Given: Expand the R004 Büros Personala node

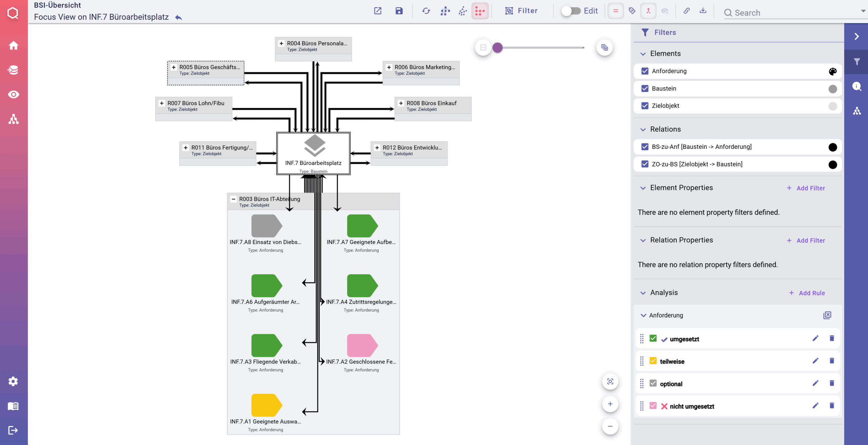Looking at the screenshot, I should (281, 43).
